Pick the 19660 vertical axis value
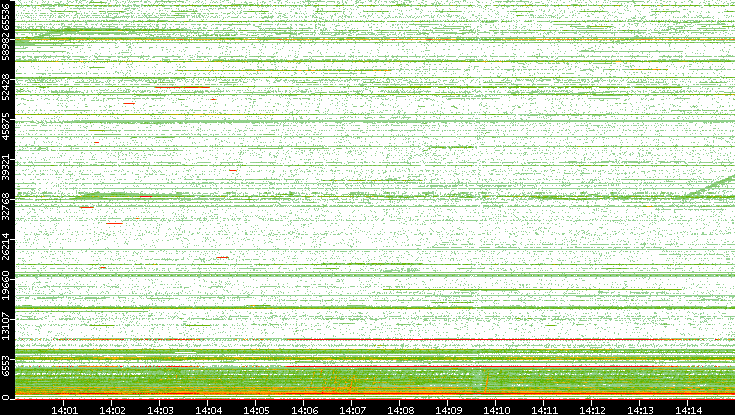Viewport: 735px width, 415px height. point(5,286)
